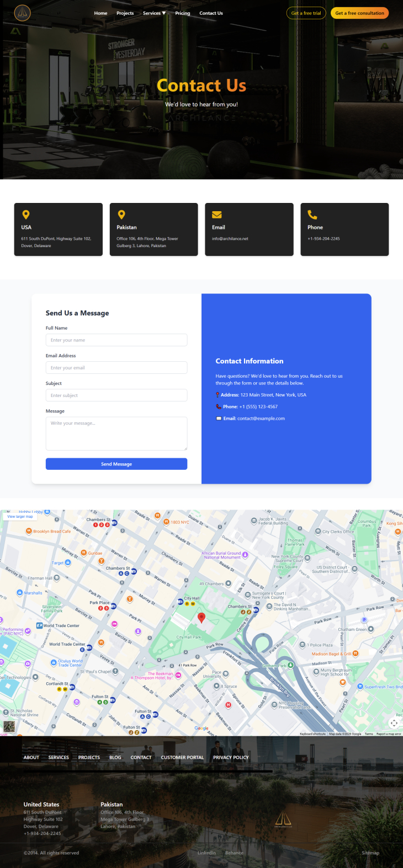The image size is (403, 868).
Task: Click into the Email Address field
Action: point(116,368)
